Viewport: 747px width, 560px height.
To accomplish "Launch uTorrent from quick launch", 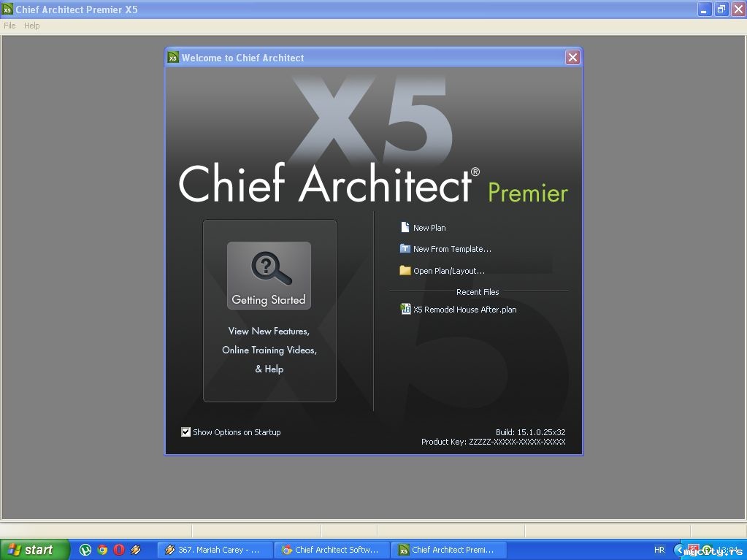I will coord(85,550).
